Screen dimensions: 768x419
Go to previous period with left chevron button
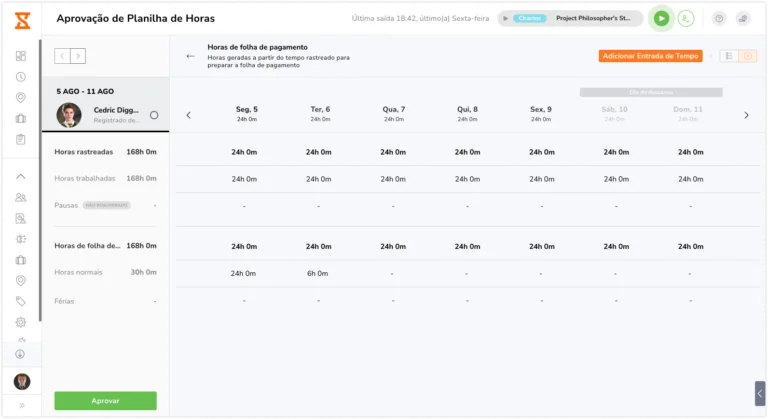62,56
